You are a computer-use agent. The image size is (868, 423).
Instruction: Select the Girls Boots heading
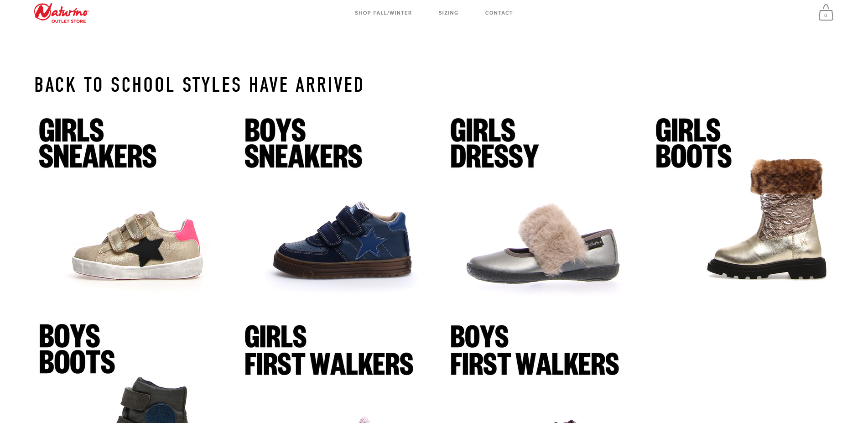tap(693, 143)
